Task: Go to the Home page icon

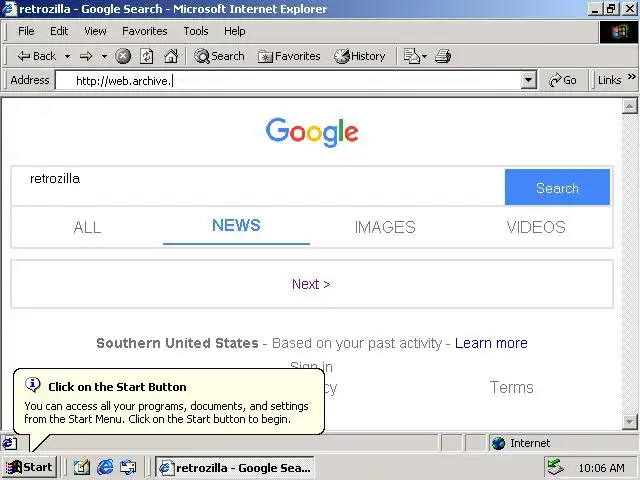Action: [x=171, y=56]
